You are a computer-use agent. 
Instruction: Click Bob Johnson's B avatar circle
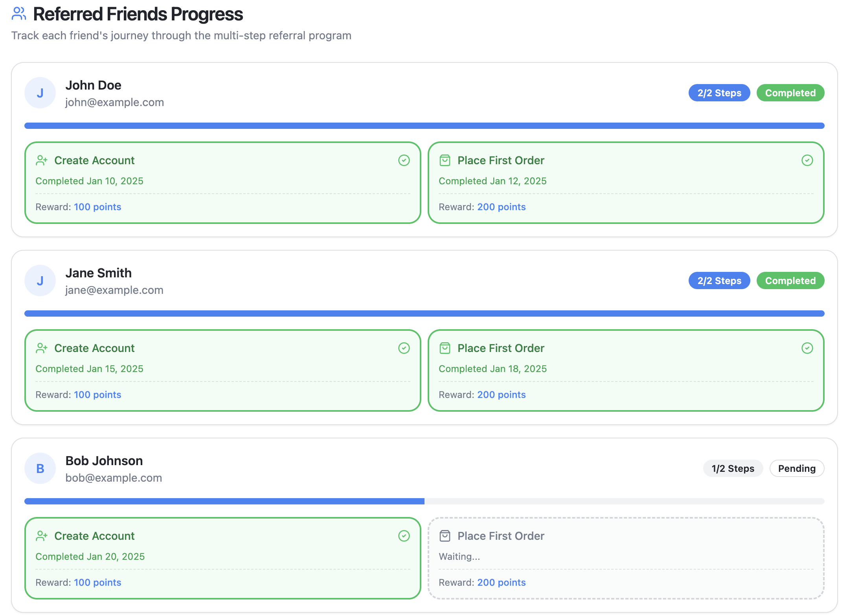tap(40, 468)
